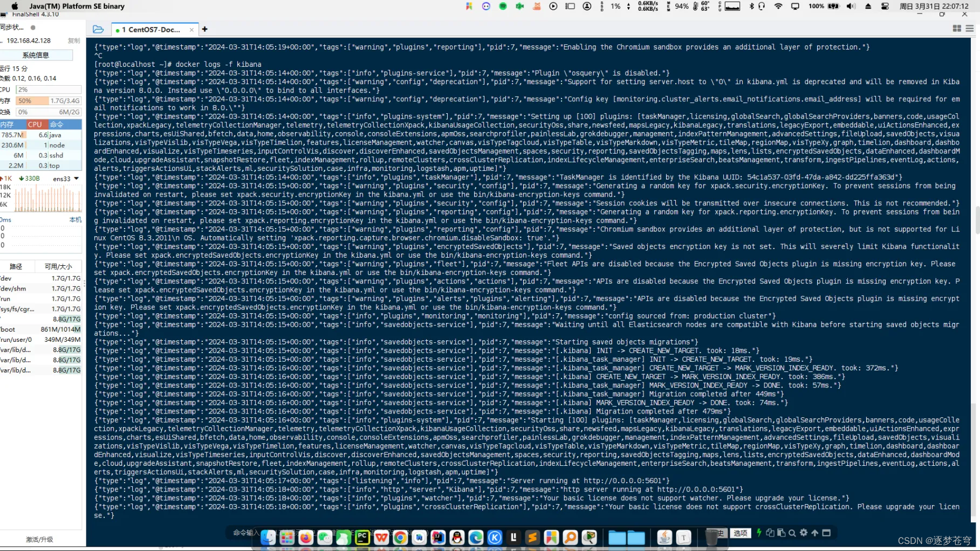Click the paste icon in terminal toolbar

click(x=781, y=533)
